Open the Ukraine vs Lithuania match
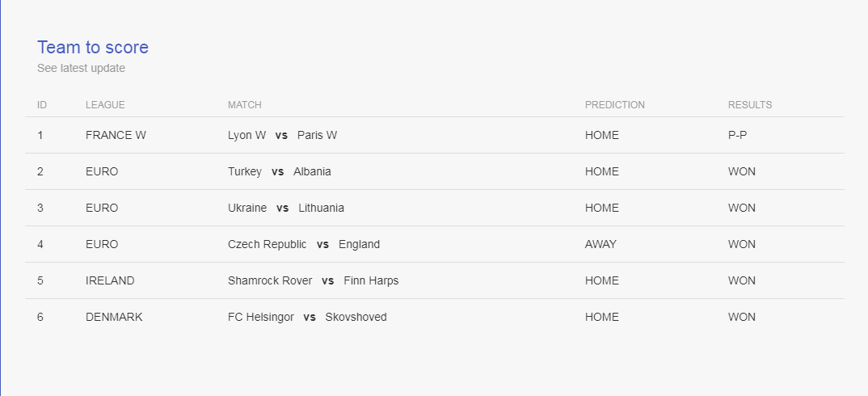The image size is (868, 396). (286, 209)
